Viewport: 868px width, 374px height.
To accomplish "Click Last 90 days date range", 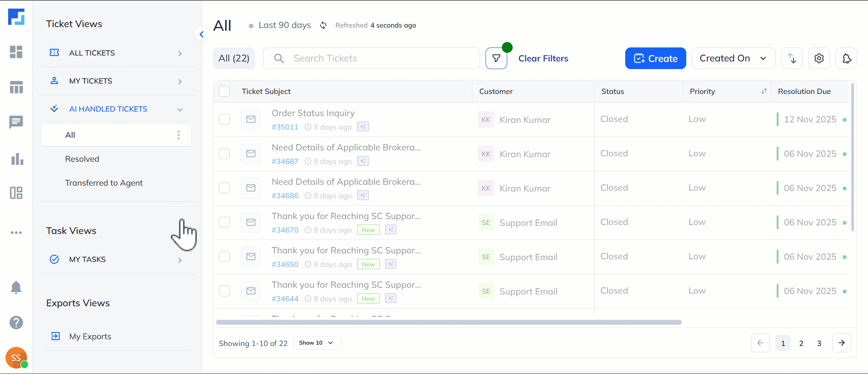I will 285,25.
